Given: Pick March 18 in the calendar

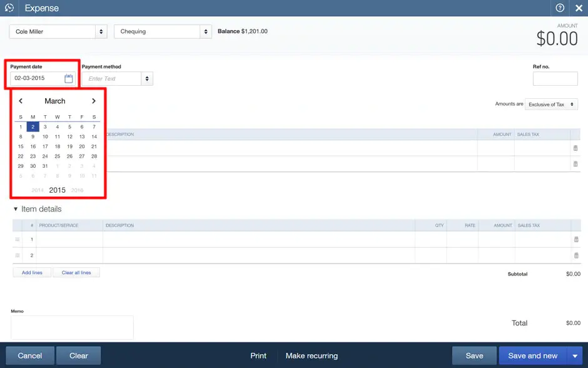Looking at the screenshot, I should tap(58, 146).
